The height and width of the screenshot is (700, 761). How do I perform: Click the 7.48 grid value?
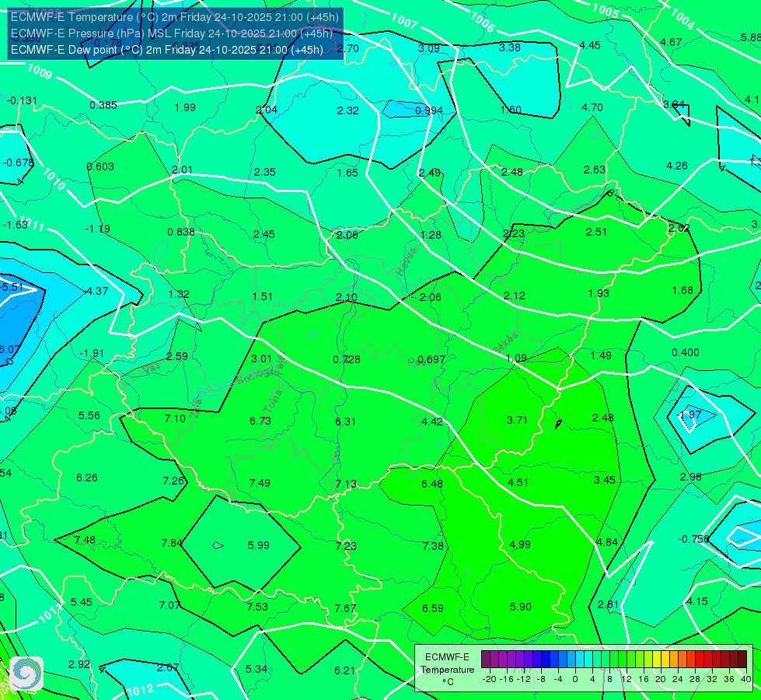(x=85, y=540)
